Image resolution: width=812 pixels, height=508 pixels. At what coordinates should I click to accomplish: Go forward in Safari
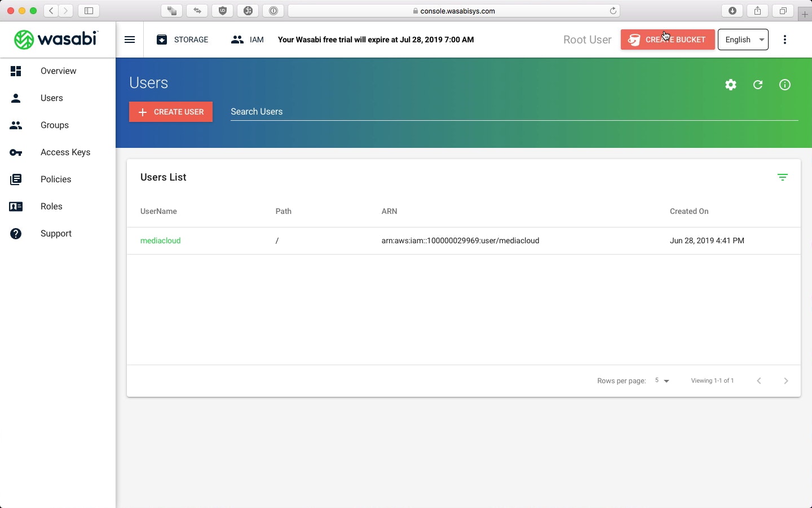pyautogui.click(x=66, y=11)
